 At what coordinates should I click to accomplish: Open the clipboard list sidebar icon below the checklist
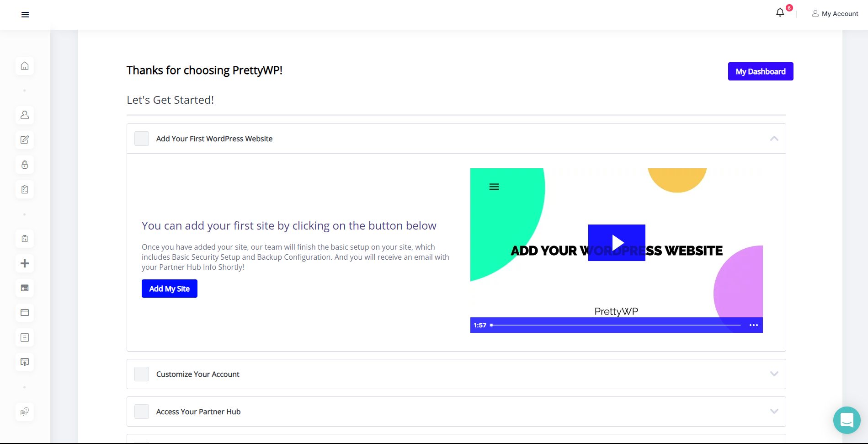tap(25, 239)
